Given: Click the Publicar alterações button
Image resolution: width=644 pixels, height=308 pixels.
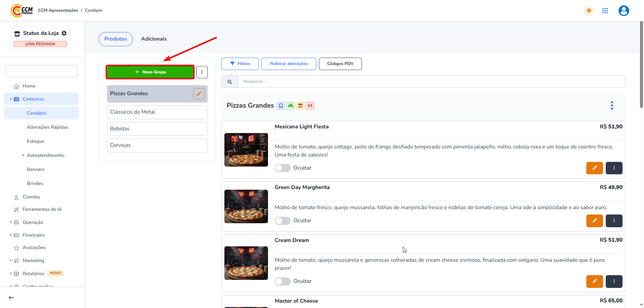Looking at the screenshot, I should [288, 64].
